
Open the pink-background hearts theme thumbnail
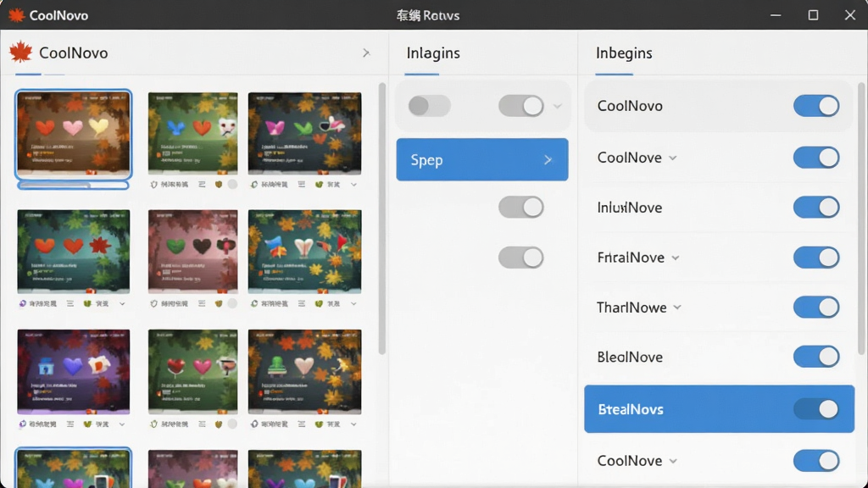tap(192, 251)
